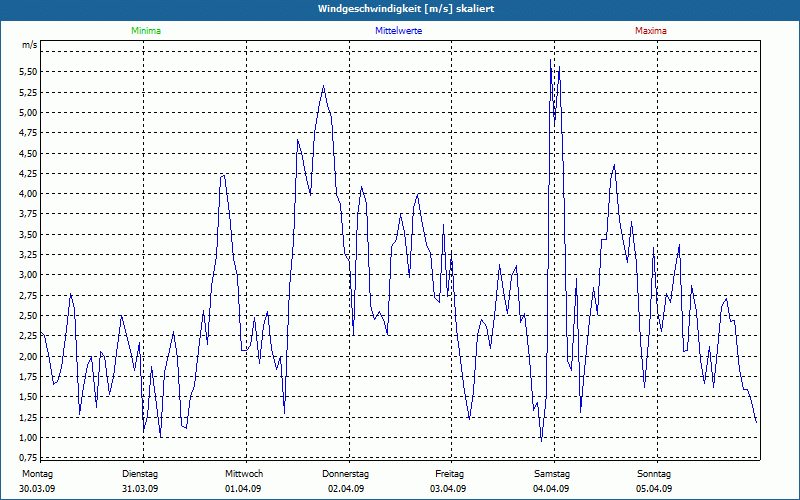This screenshot has width=800, height=500.
Task: Click the 4,00 y-axis value
Action: [x=28, y=194]
